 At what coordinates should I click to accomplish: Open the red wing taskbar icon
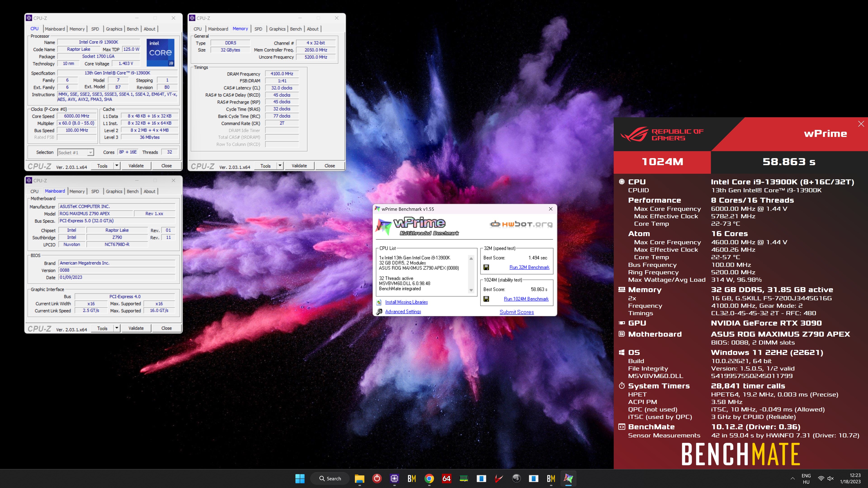(x=499, y=479)
